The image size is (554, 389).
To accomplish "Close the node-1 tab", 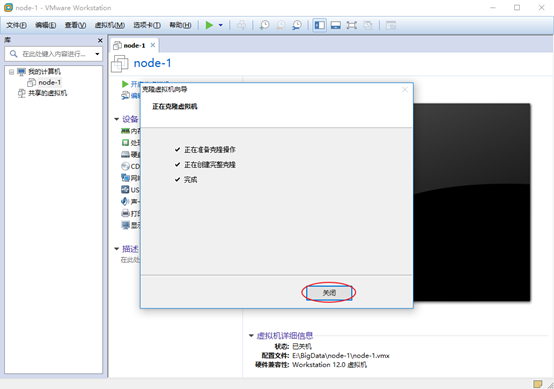I will pos(153,45).
